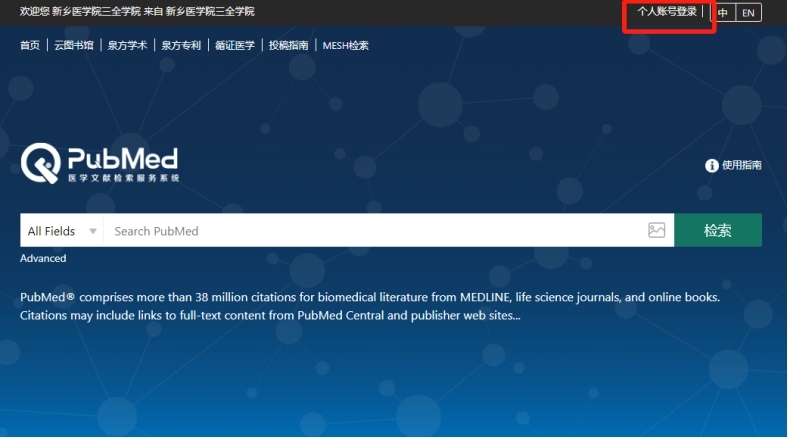Open 泉方学术 menu item

[x=127, y=45]
